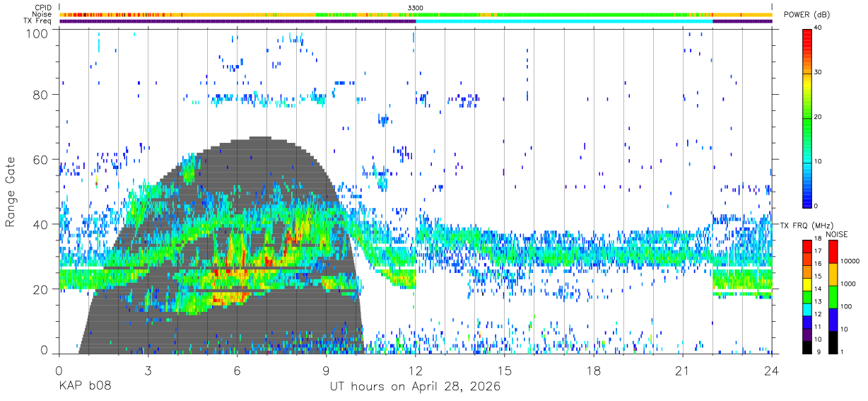
Task: Click the 60 label on the Range Gate axis
Action: [40, 160]
